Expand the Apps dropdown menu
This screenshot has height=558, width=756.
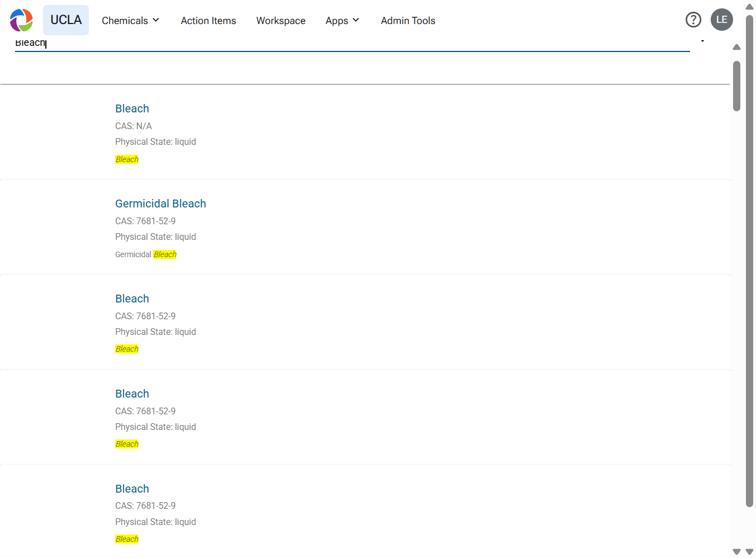pos(342,21)
